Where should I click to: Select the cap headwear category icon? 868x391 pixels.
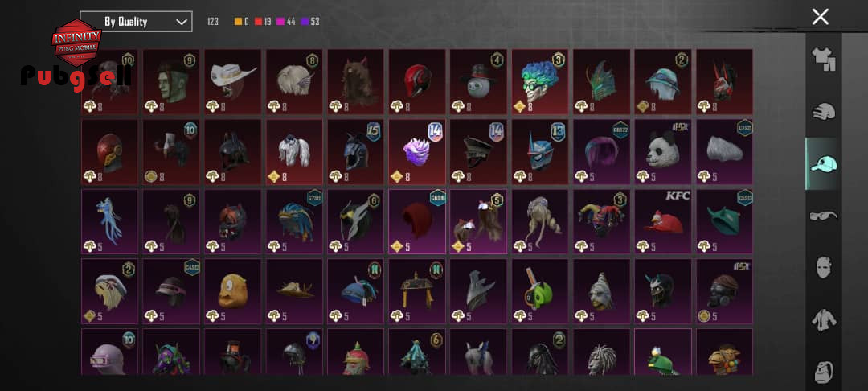[823, 163]
